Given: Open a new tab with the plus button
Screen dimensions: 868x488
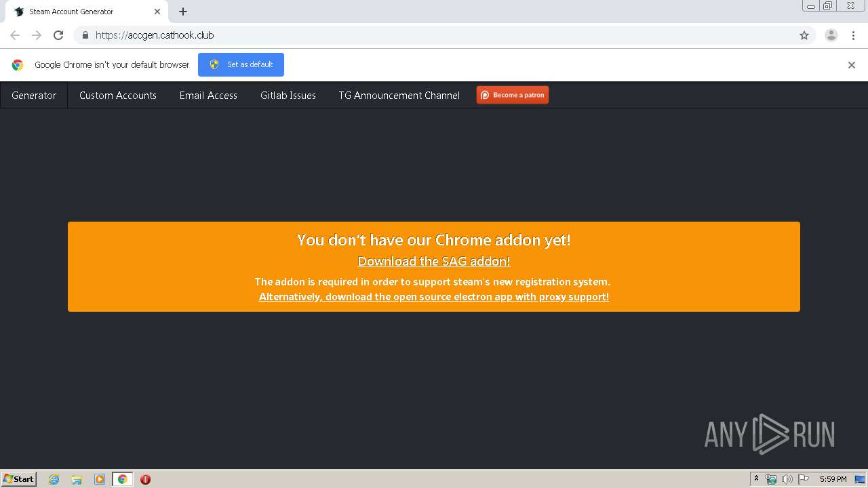Looking at the screenshot, I should (x=183, y=12).
